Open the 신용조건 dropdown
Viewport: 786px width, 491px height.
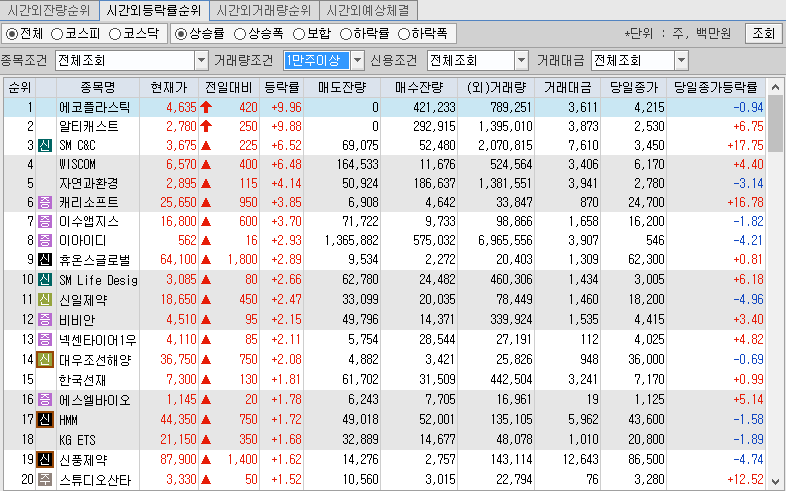coord(522,61)
